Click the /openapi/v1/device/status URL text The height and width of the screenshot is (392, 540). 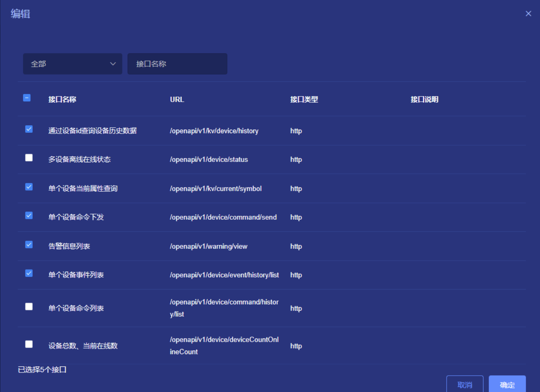209,160
